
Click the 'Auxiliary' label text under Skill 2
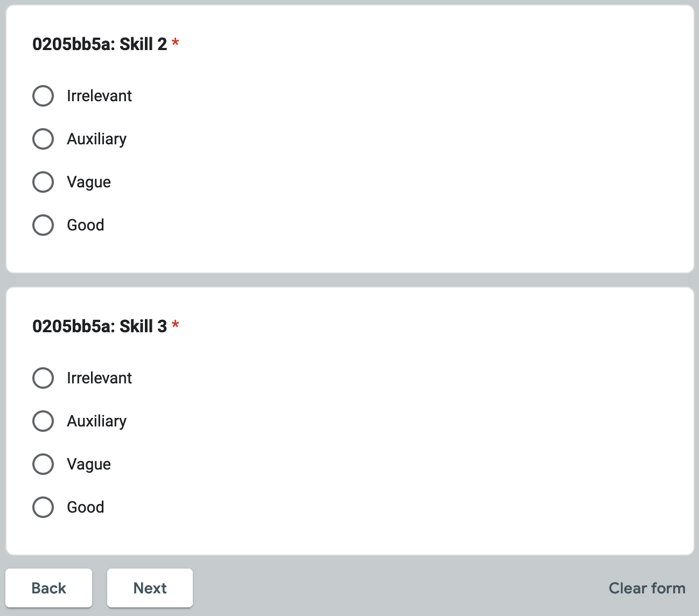coord(96,139)
